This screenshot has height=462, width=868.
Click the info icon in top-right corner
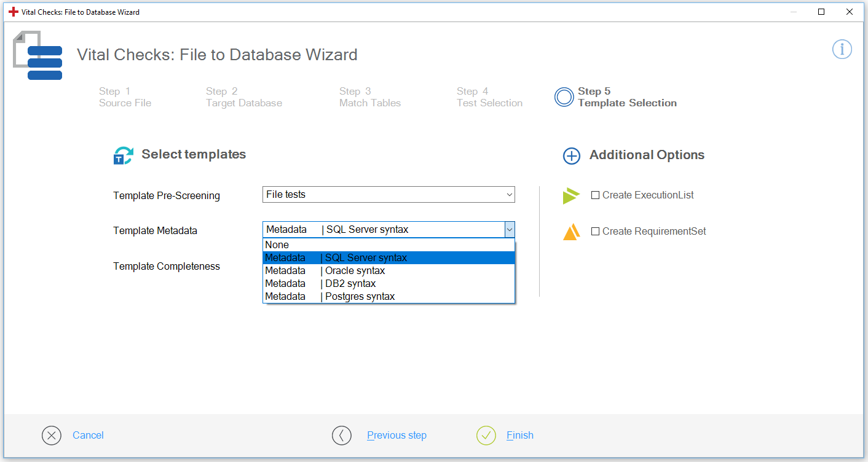click(x=842, y=49)
